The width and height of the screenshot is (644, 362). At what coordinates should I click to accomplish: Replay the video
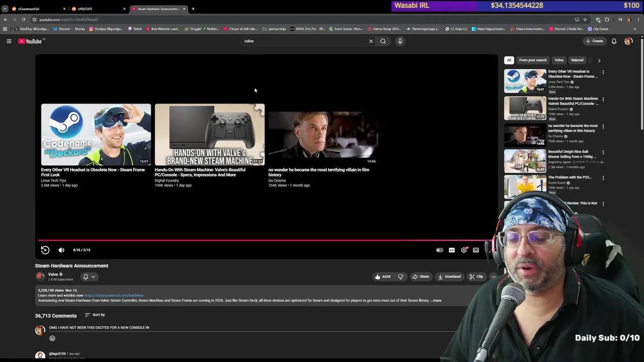click(x=45, y=250)
